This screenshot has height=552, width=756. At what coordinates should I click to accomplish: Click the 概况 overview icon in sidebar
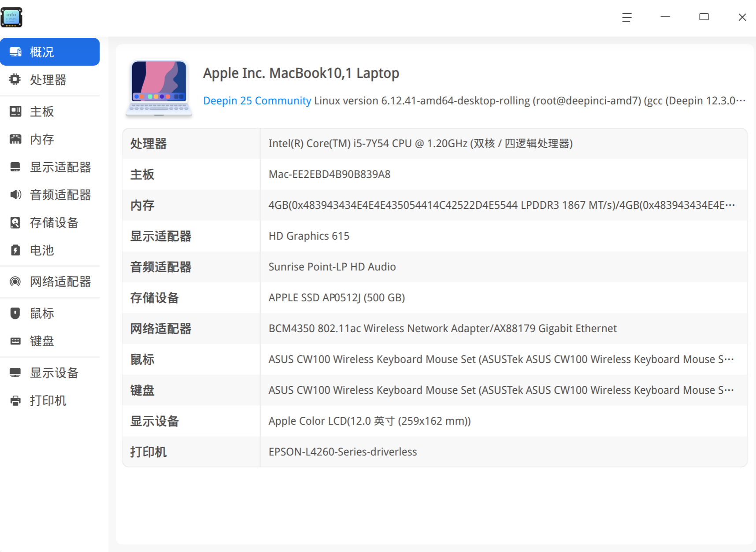click(x=15, y=52)
